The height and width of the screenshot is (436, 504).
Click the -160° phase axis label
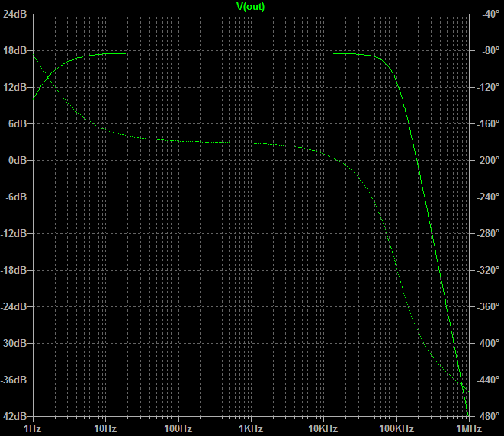[x=488, y=123]
